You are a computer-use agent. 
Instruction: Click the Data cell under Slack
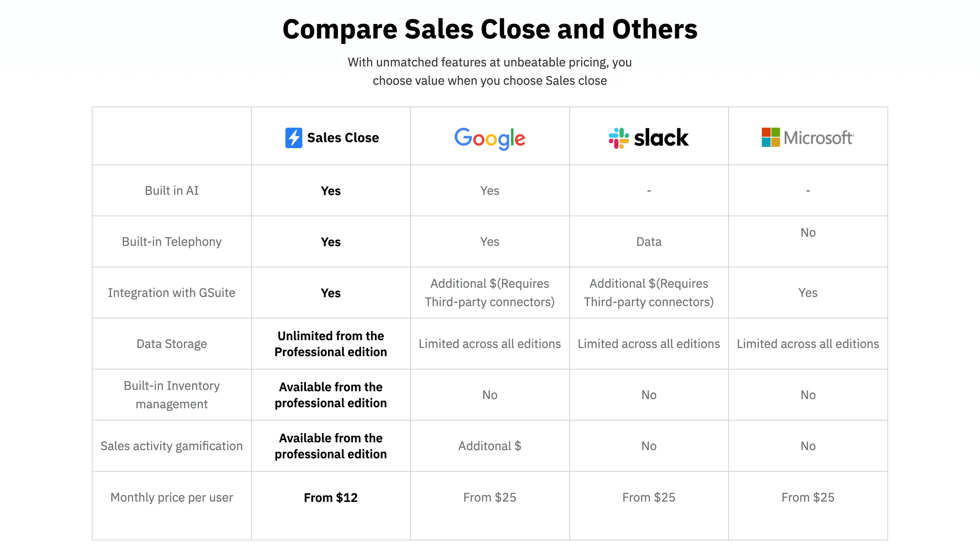[x=649, y=242]
